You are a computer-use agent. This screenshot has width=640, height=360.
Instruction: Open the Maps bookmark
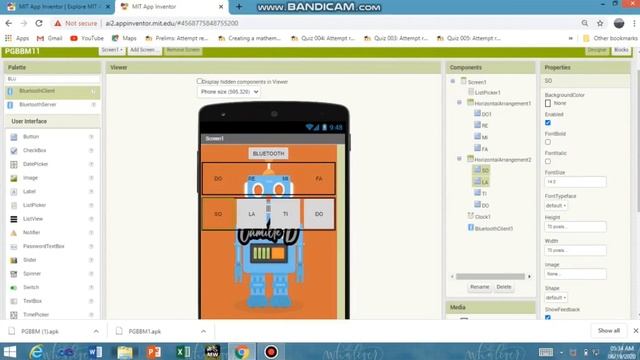pos(124,38)
